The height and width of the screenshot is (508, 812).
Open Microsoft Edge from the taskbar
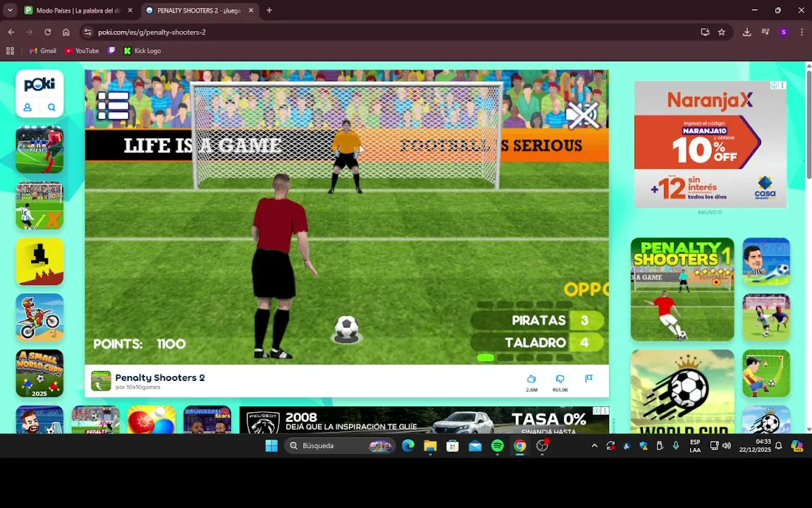click(x=407, y=446)
